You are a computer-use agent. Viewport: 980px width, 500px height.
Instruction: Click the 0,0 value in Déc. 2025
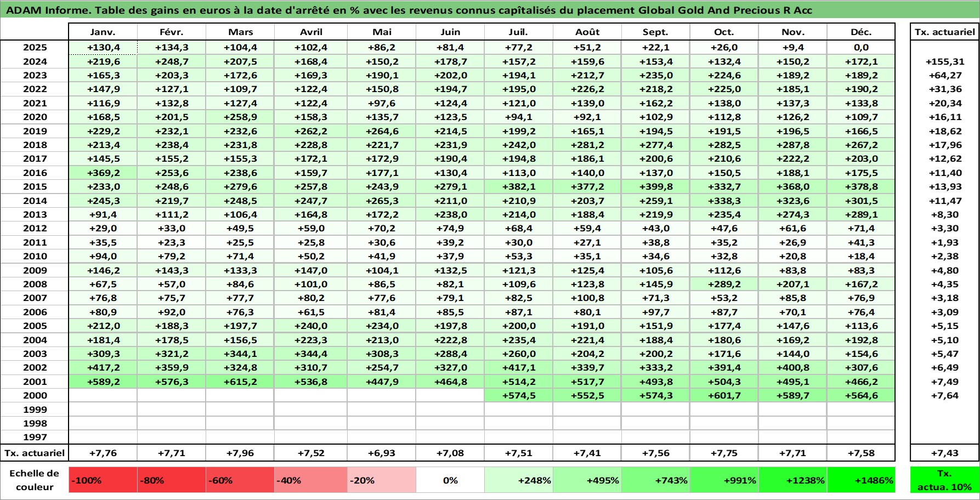(x=861, y=48)
